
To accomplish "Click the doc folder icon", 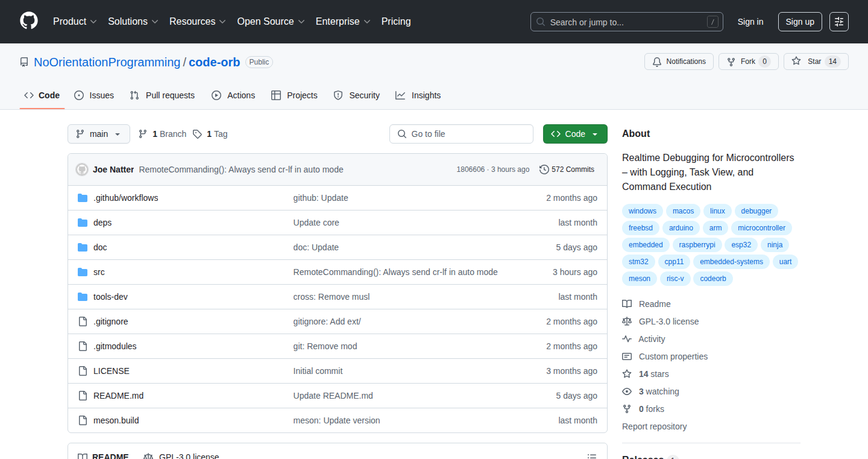I will click(x=83, y=247).
